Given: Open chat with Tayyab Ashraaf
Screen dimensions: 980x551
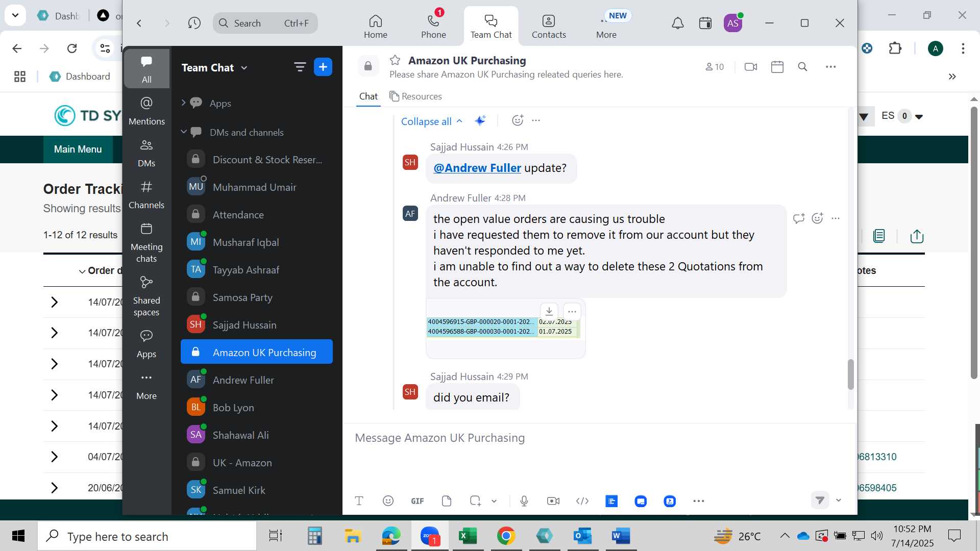Looking at the screenshot, I should click(256, 270).
